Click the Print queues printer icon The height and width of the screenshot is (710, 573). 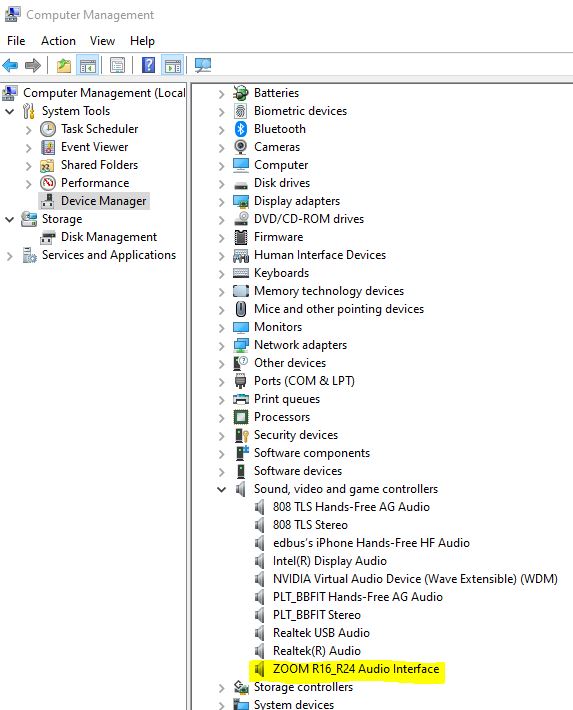[241, 399]
